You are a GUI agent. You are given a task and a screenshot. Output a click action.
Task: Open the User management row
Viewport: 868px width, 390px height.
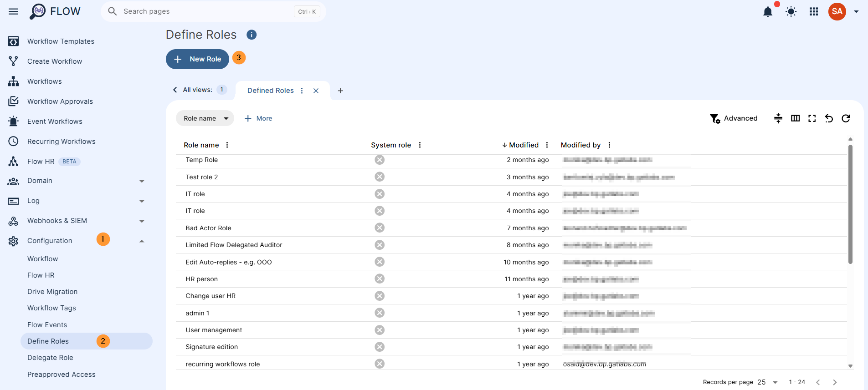[511, 330]
